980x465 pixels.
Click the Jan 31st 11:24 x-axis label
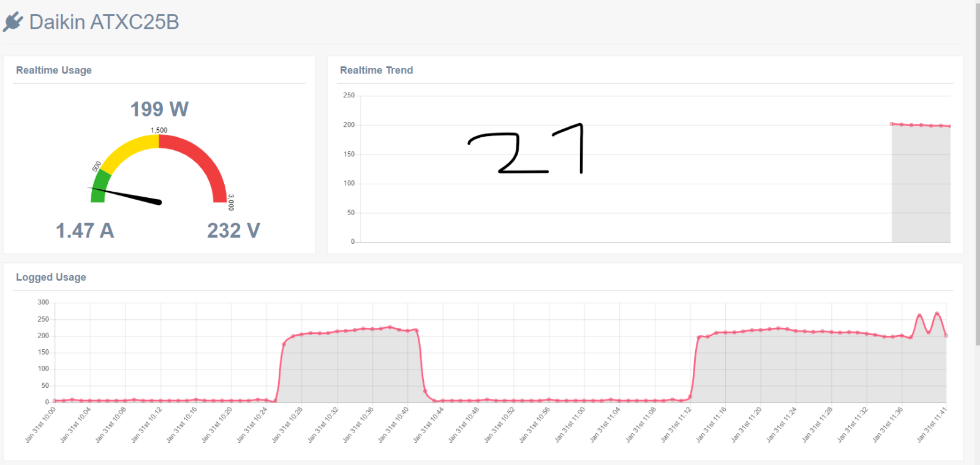coord(782,425)
